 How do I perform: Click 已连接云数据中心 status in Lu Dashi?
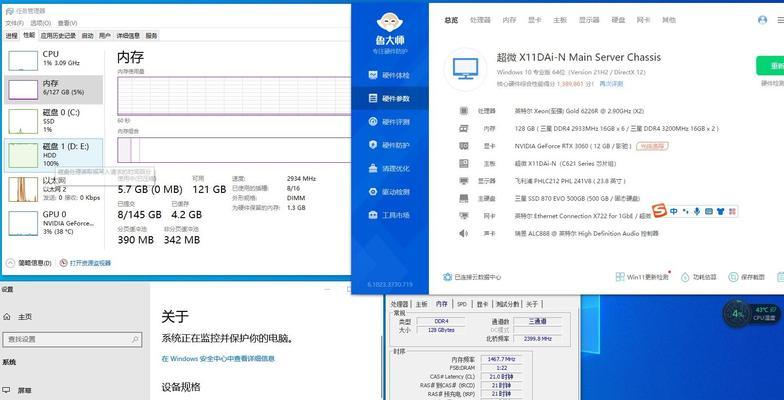tap(472, 276)
